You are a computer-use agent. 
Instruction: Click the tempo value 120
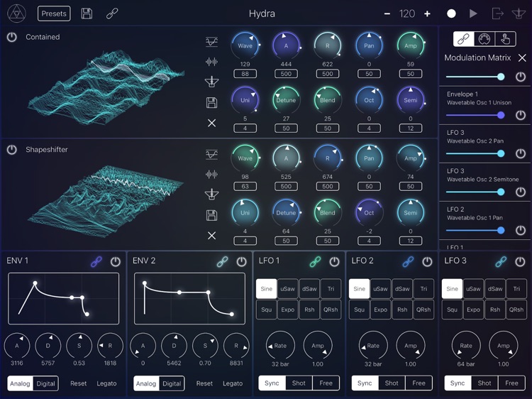(x=407, y=13)
